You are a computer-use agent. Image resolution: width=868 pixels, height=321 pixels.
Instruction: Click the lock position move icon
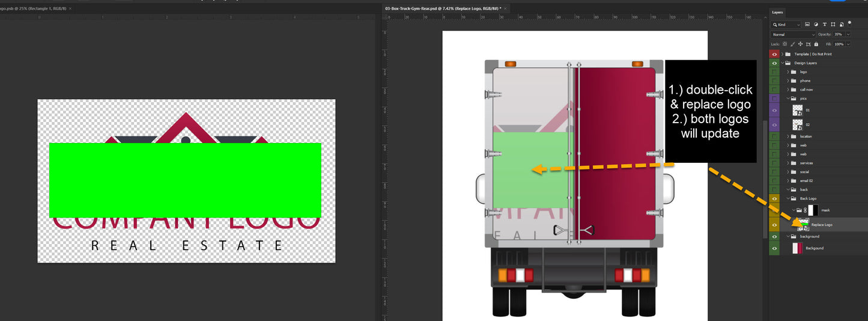tap(801, 44)
